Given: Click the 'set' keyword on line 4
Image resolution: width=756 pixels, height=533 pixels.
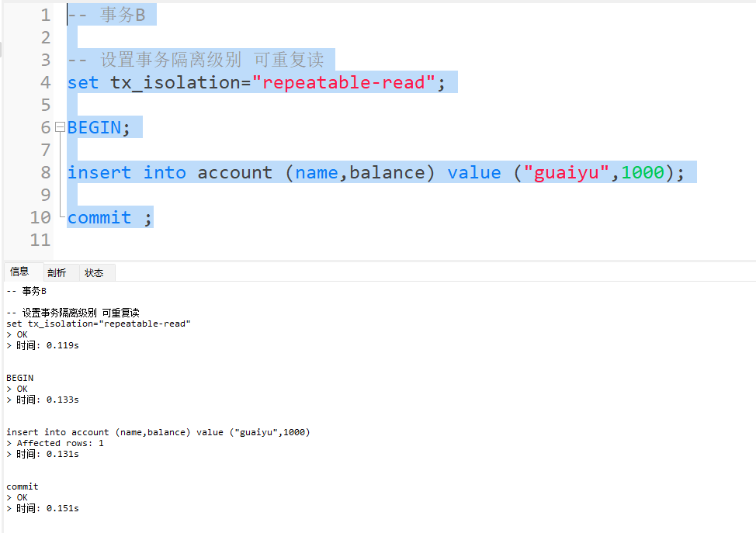Looking at the screenshot, I should click(83, 82).
